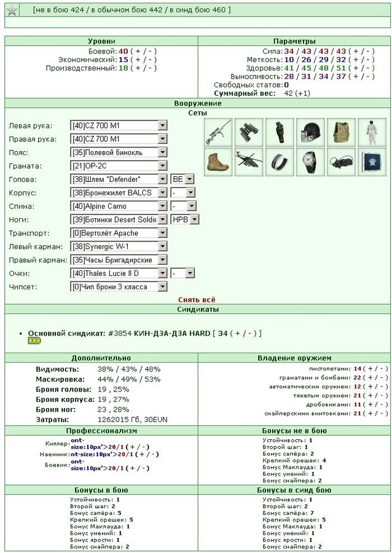This screenshot has height=553, width=392.
Task: Click the Alpine Camo suit icon
Action: tap(372, 132)
